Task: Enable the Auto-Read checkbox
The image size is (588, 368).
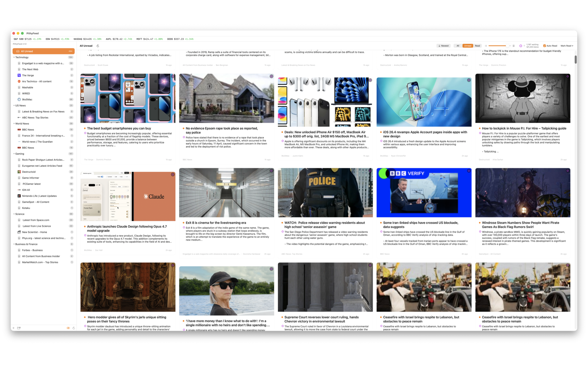Action: pos(544,46)
